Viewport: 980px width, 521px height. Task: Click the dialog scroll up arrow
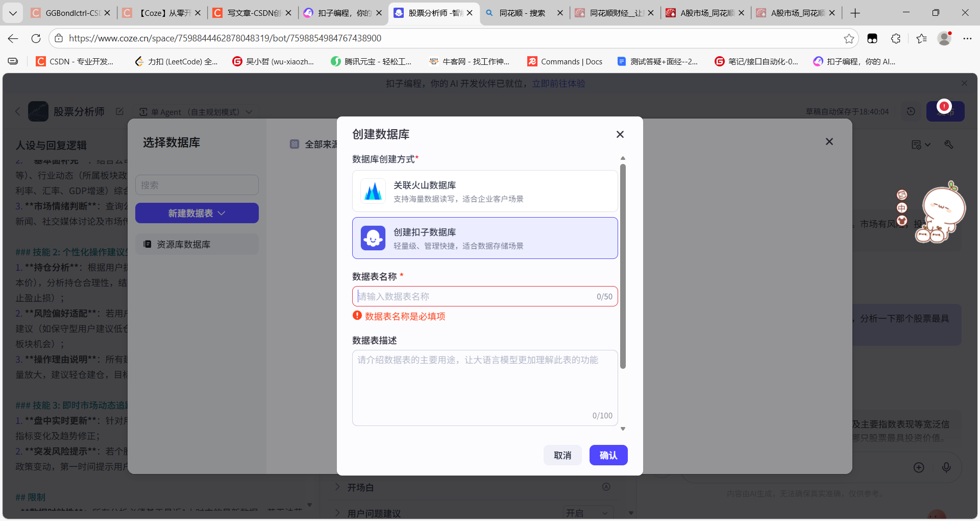[623, 158]
